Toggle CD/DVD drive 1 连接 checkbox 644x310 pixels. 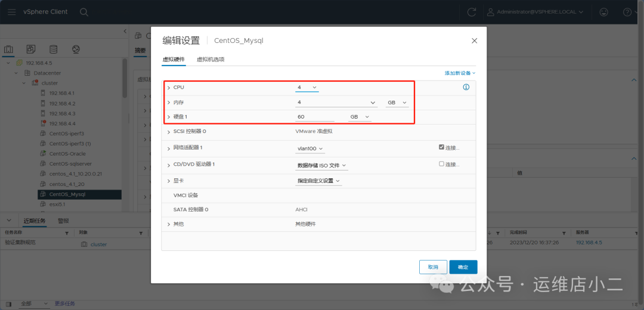point(441,164)
